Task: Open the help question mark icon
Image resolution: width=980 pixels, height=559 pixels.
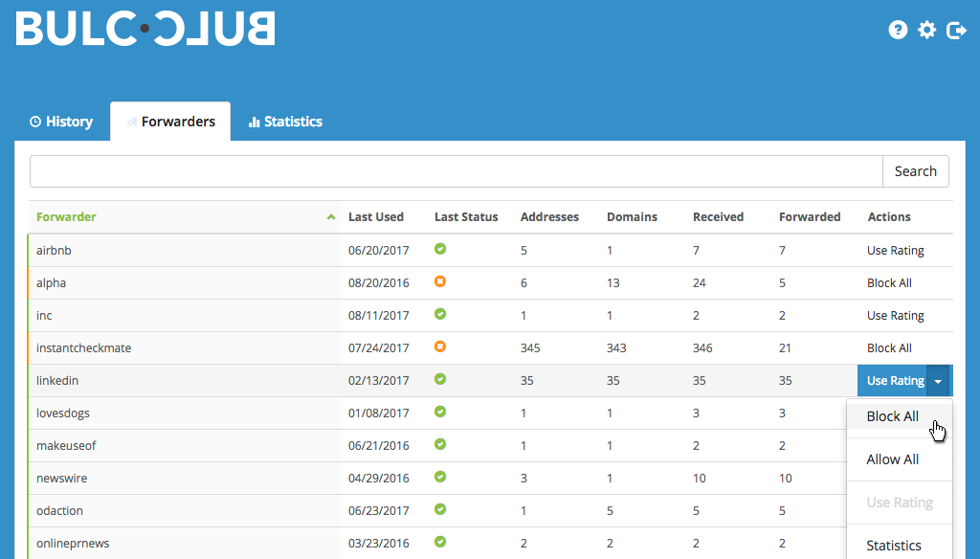Action: tap(898, 30)
